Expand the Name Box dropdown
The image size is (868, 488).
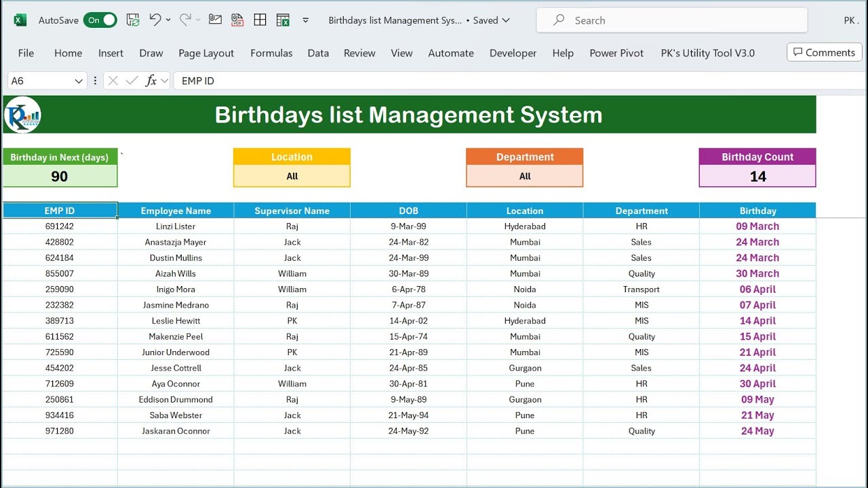(x=79, y=81)
